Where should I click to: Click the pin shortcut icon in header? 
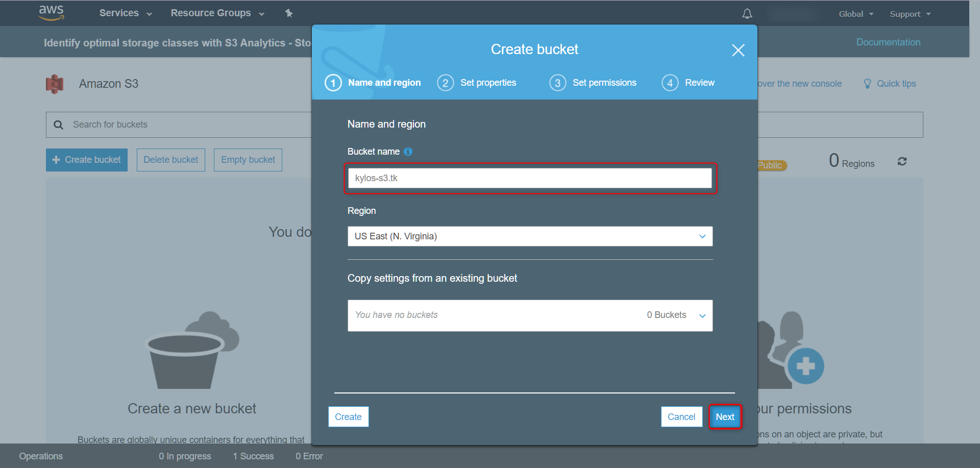289,13
